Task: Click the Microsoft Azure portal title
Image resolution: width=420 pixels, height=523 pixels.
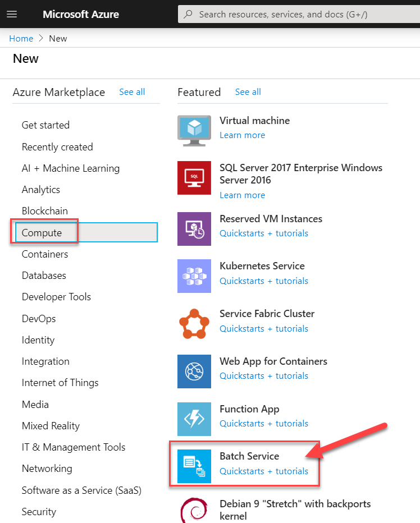Action: (x=81, y=14)
